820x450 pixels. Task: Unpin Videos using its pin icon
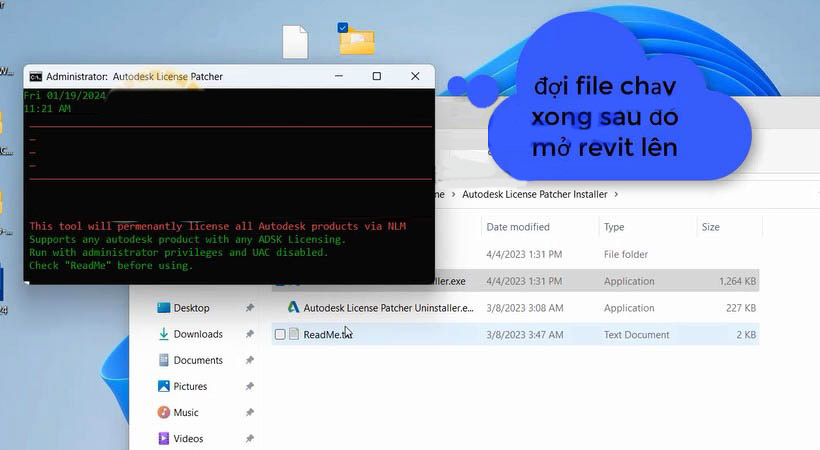click(249, 438)
